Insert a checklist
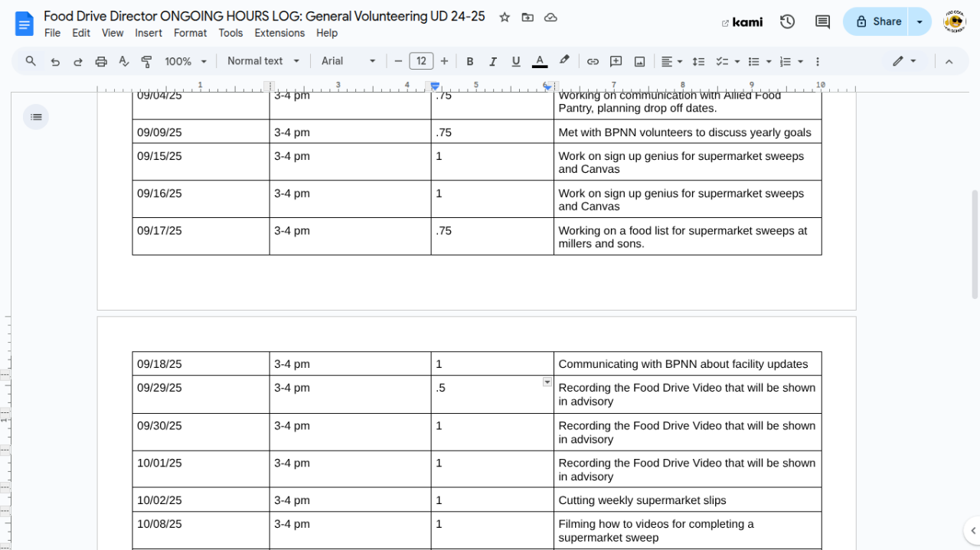The width and height of the screenshot is (980, 550). (721, 61)
